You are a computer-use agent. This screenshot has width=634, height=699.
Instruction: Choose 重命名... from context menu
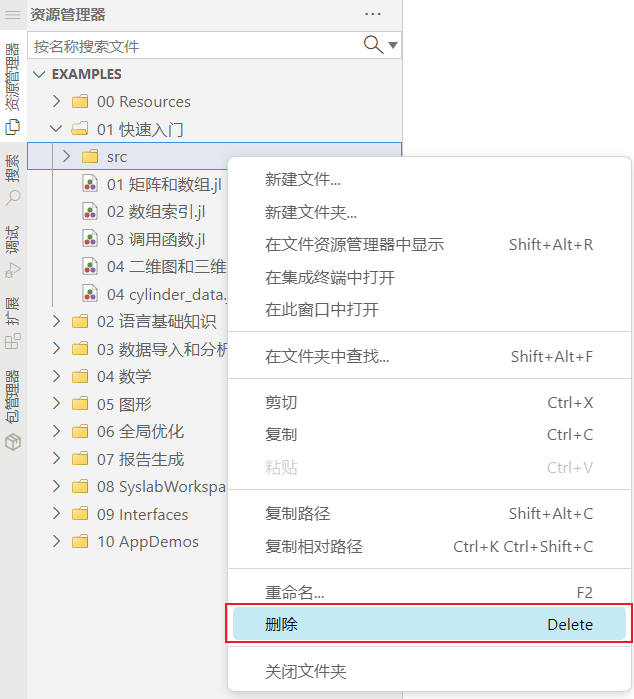294,592
